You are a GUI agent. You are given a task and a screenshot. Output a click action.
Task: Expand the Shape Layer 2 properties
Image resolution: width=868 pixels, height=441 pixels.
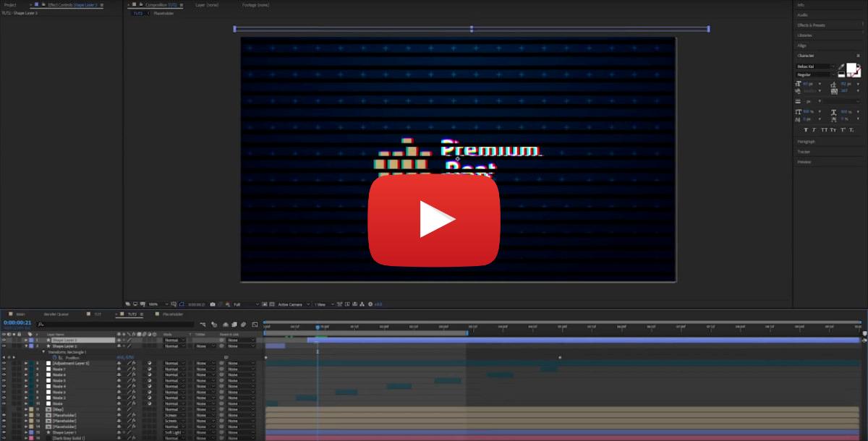27,346
